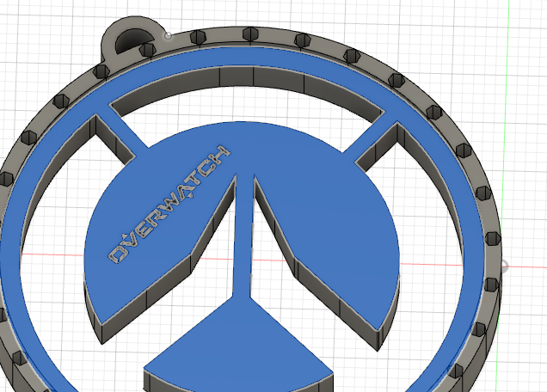The width and height of the screenshot is (547, 392).
Task: Select the blue outer ring top face
Action: [x=244, y=57]
